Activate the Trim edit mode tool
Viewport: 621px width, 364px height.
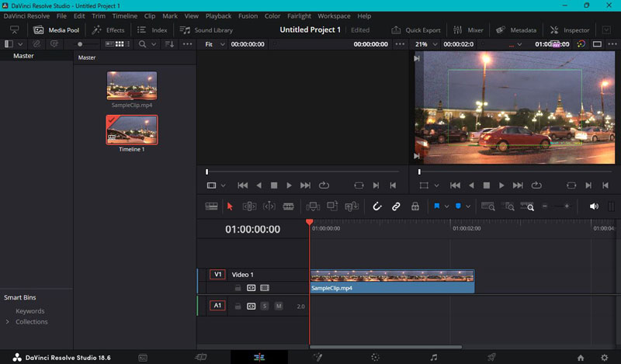point(249,206)
